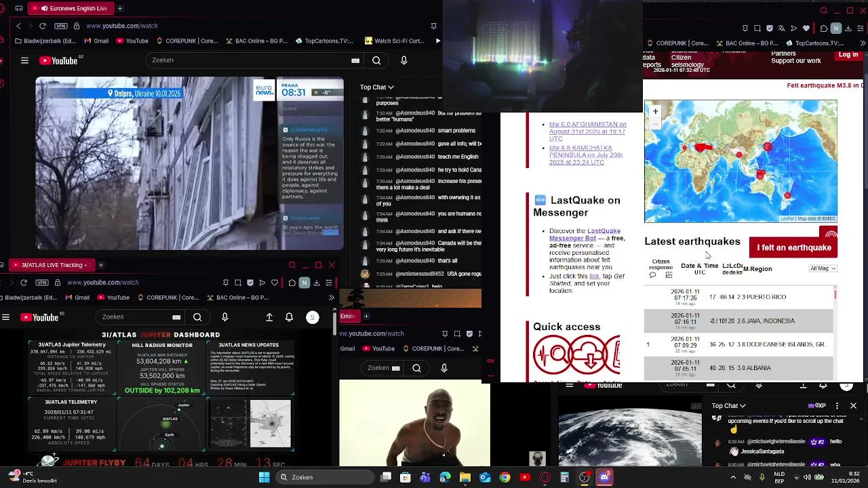Open Gmail bookmark in Euronews window
The height and width of the screenshot is (488, 868).
tap(96, 41)
